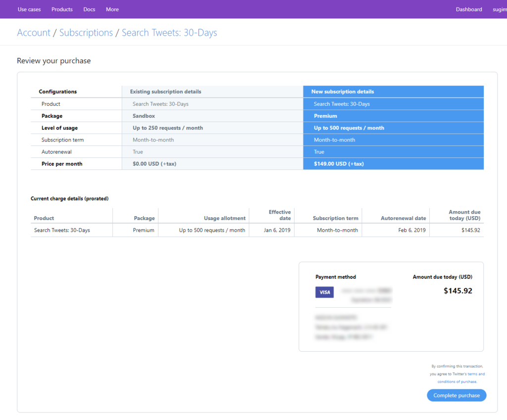Click the Subscriptions breadcrumb link
The image size is (507, 420).
click(x=86, y=33)
